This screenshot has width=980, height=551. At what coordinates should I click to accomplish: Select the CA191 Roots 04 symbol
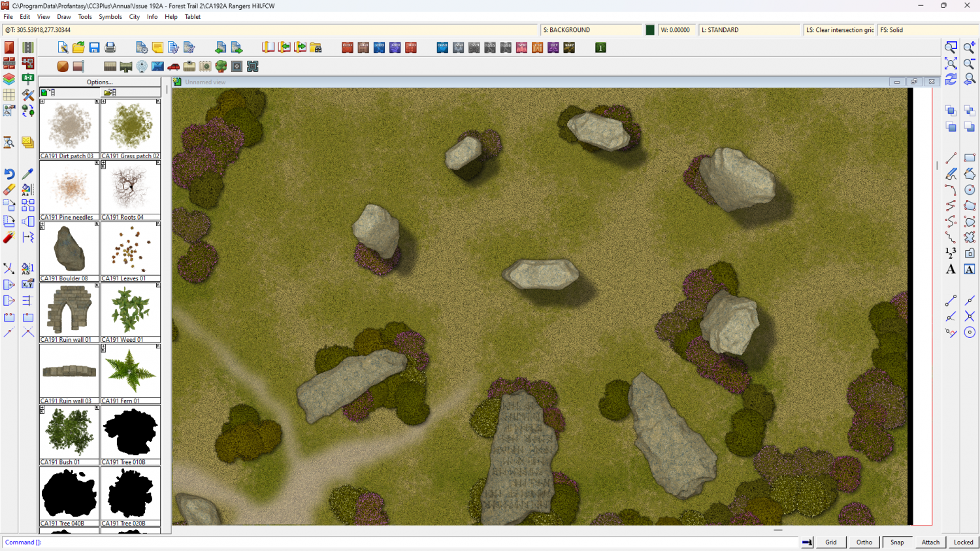click(x=131, y=190)
